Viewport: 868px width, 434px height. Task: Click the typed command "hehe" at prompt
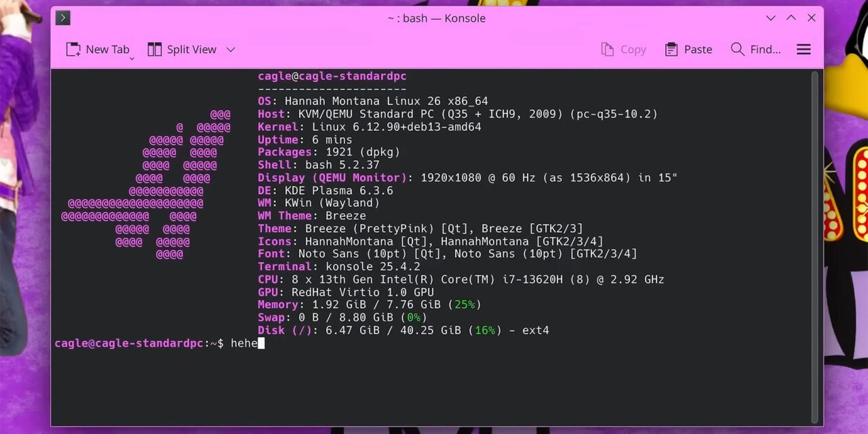[x=244, y=343]
